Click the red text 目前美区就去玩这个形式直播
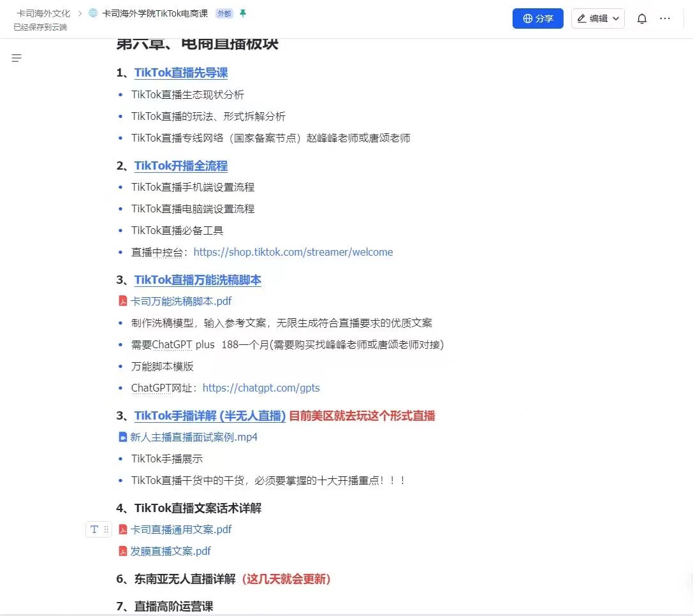This screenshot has width=693, height=616. (x=362, y=416)
